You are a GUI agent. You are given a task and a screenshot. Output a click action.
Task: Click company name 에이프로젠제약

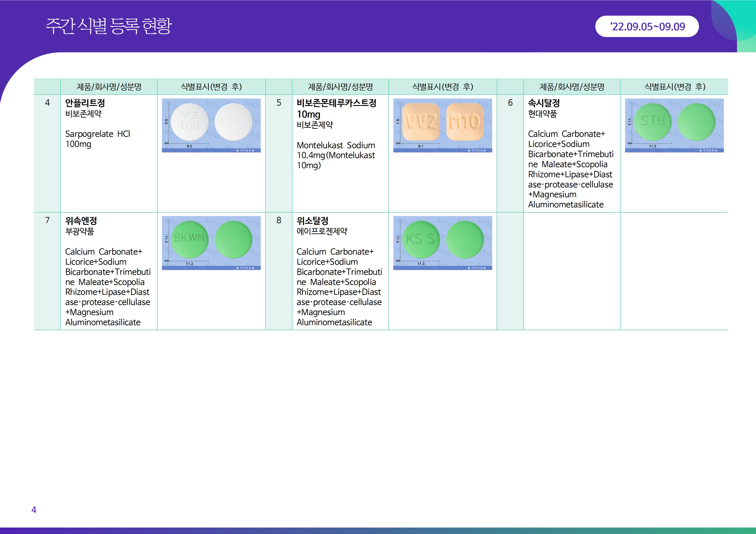pos(322,231)
